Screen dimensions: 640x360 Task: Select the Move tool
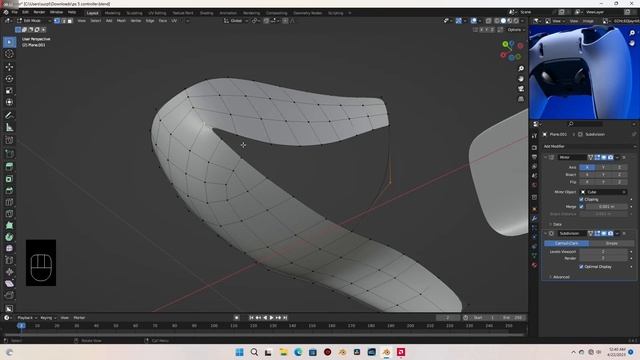(x=9, y=67)
